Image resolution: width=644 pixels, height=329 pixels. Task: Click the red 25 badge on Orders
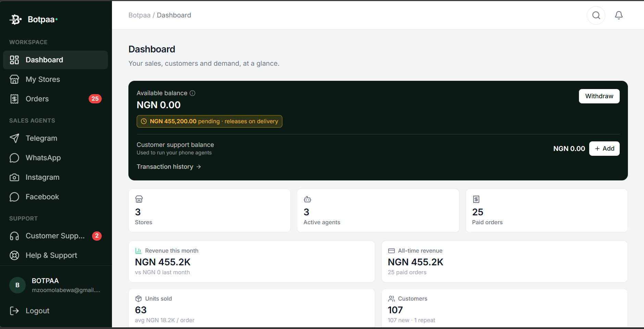point(95,99)
